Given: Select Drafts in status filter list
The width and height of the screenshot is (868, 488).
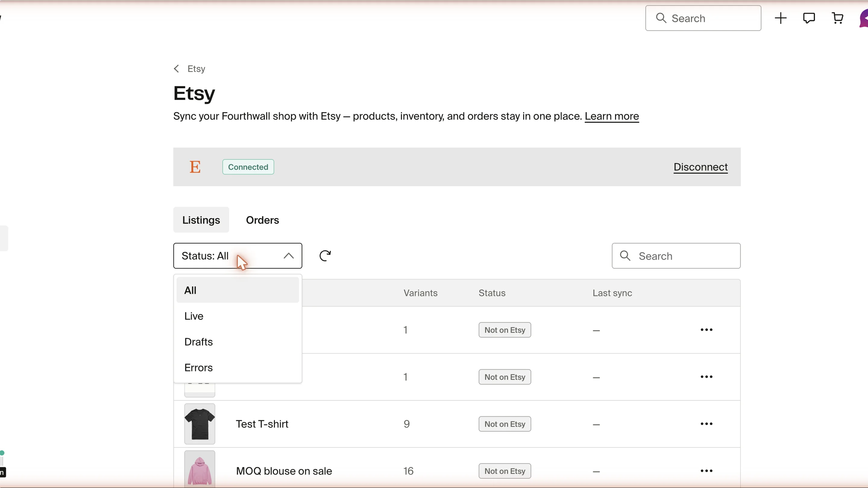Looking at the screenshot, I should (237, 342).
